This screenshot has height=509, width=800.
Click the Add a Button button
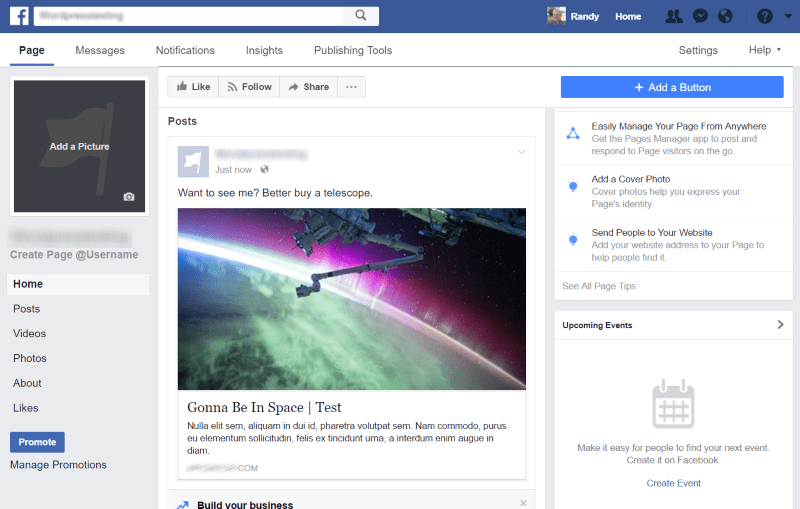click(671, 87)
